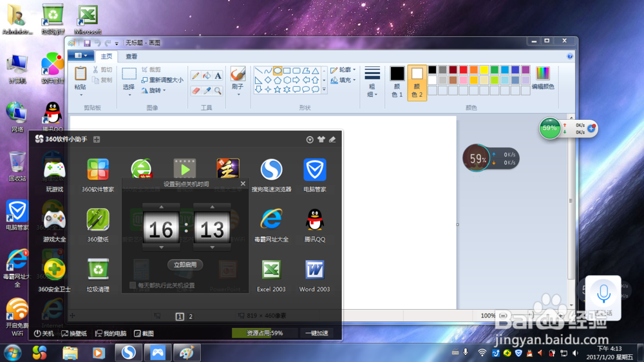Click the Paint icon on the taskbar
This screenshot has width=644, height=362.
click(x=187, y=352)
